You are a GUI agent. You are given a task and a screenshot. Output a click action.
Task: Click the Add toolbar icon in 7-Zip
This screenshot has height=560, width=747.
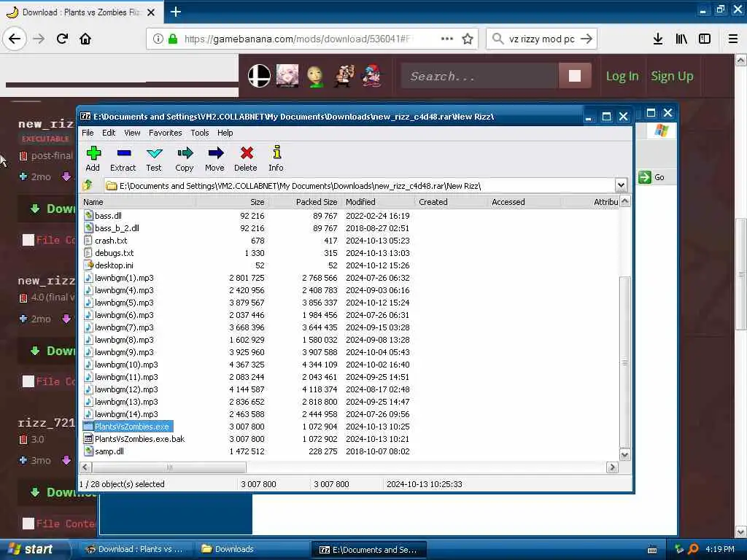tap(93, 153)
